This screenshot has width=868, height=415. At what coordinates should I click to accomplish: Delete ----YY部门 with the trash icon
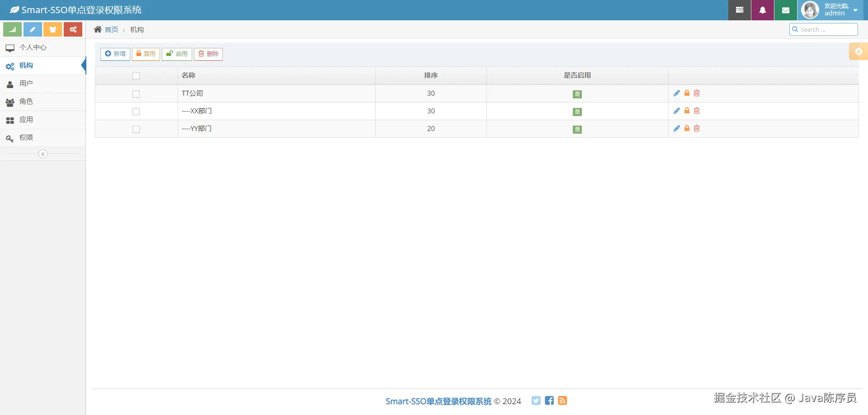697,128
